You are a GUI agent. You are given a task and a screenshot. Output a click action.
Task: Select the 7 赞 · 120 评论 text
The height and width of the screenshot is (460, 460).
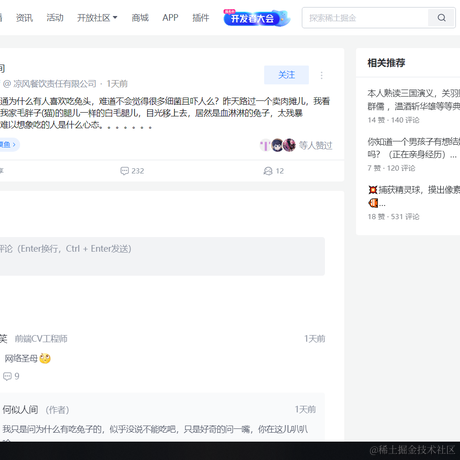[x=391, y=168]
